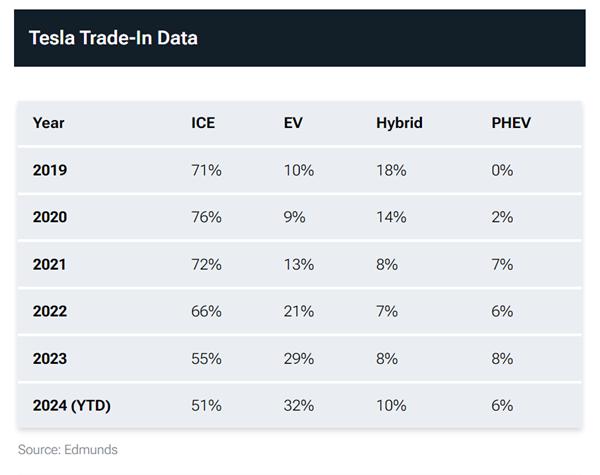This screenshot has height=475, width=600.
Task: Click the 18% Hybrid value for 2019
Action: 391,170
